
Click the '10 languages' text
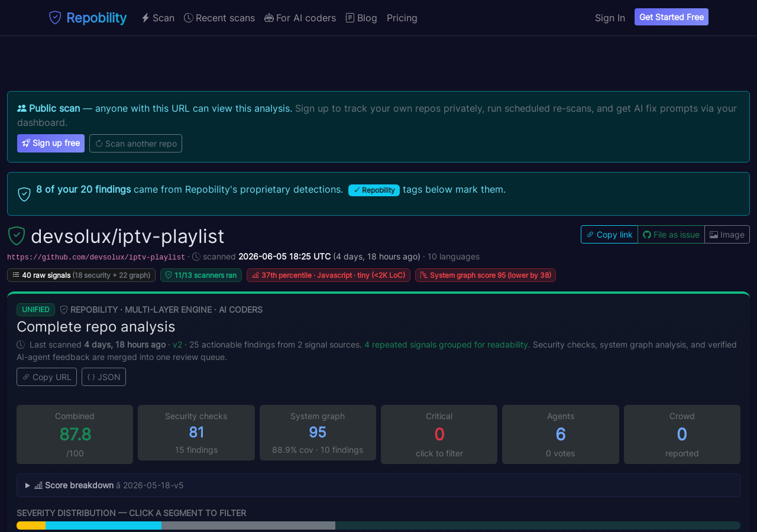pos(454,257)
